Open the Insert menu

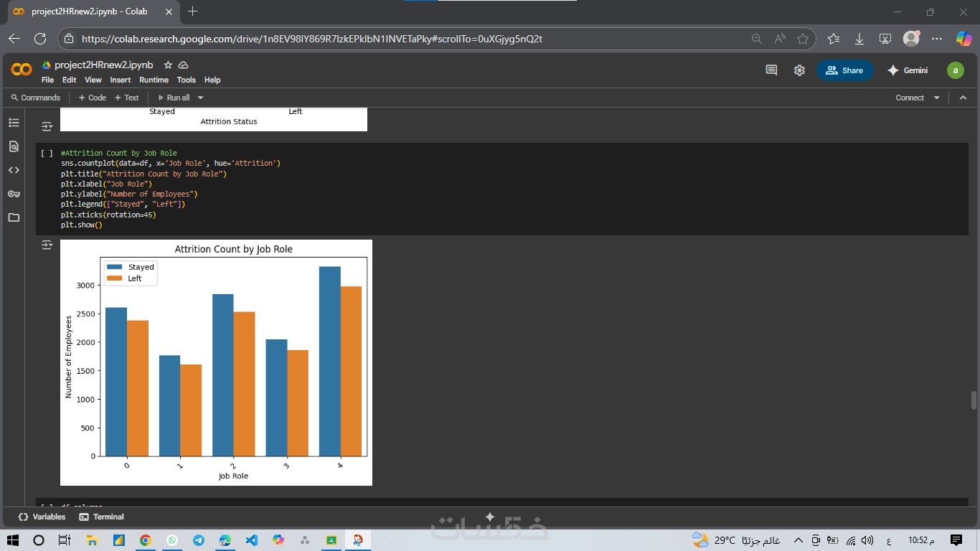pyautogui.click(x=121, y=80)
